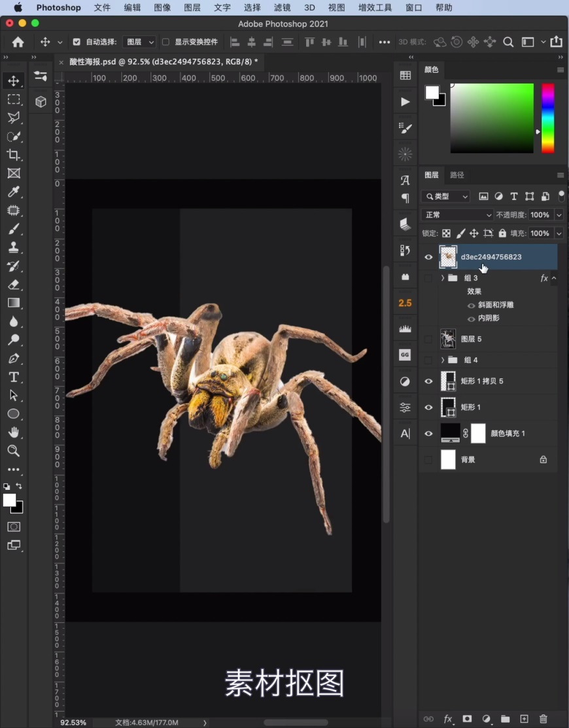
Task: Select the Zoom tool
Action: 14,451
